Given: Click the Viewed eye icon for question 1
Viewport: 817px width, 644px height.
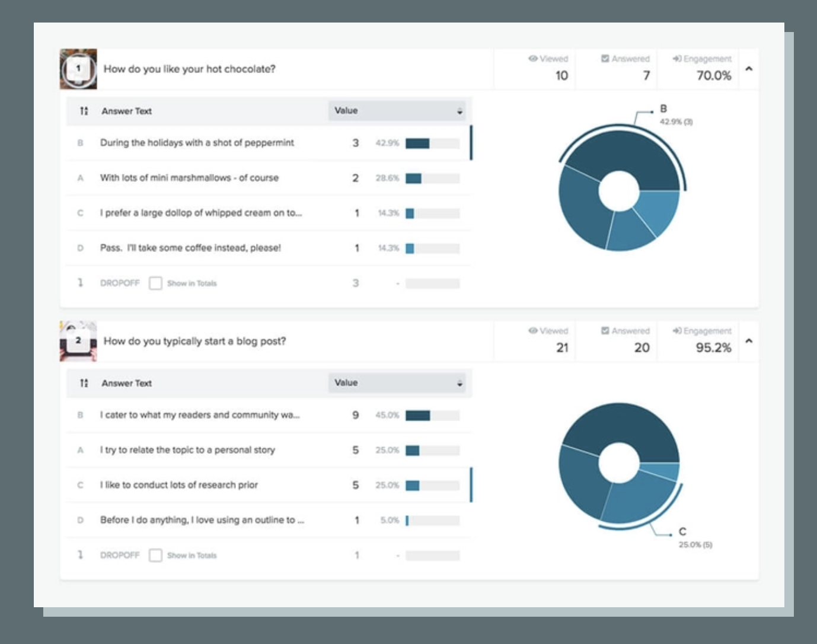Looking at the screenshot, I should point(534,59).
